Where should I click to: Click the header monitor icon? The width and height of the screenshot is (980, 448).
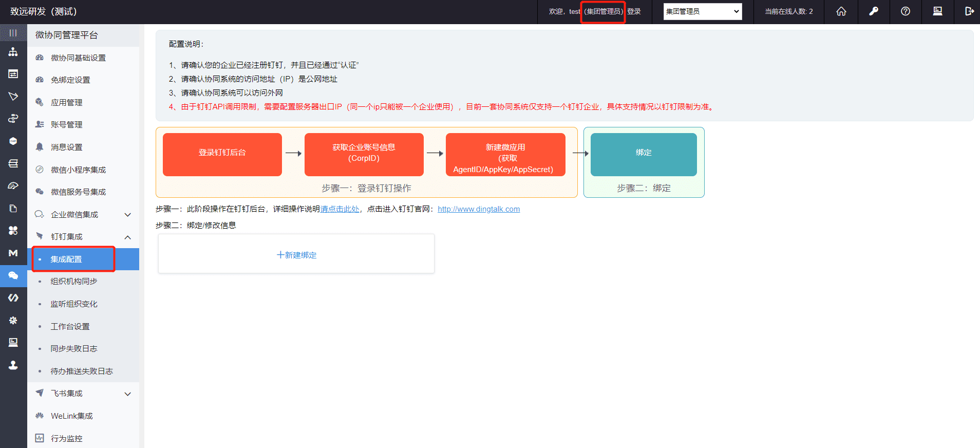[x=938, y=11]
